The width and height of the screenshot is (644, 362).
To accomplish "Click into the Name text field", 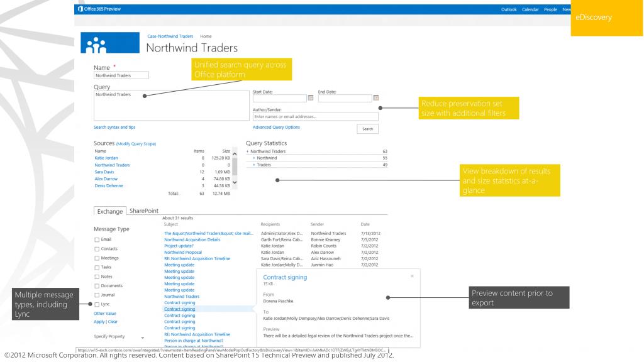I will pyautogui.click(x=121, y=75).
